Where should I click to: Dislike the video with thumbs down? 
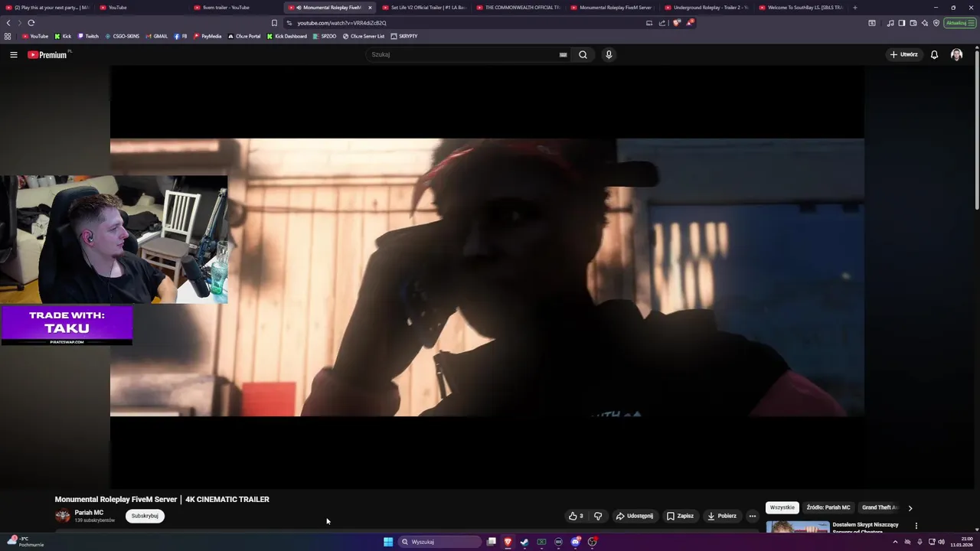coord(598,516)
